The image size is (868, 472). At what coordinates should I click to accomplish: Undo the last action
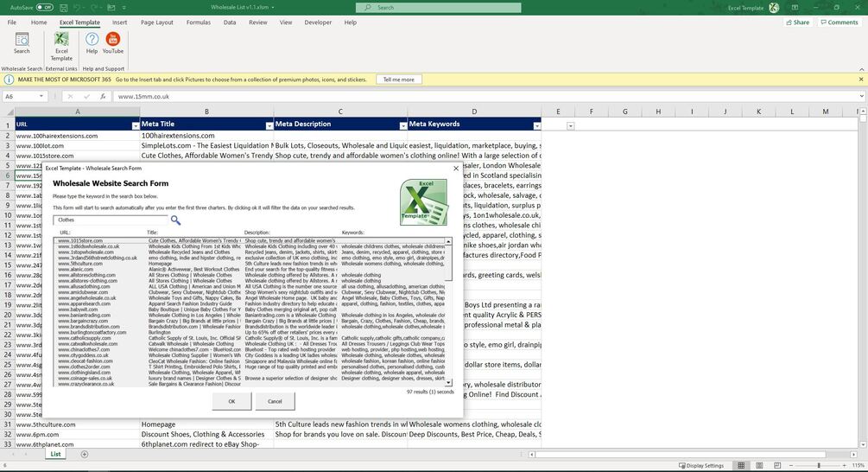pyautogui.click(x=78, y=8)
